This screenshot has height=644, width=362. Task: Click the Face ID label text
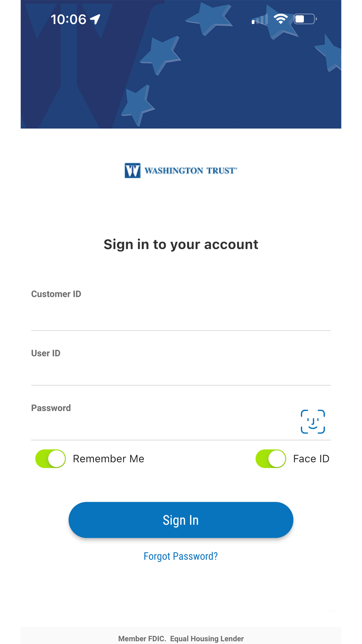point(311,459)
